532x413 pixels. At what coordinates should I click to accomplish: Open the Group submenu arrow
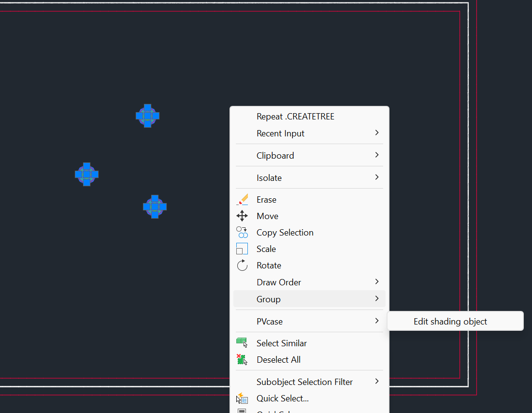tap(377, 299)
